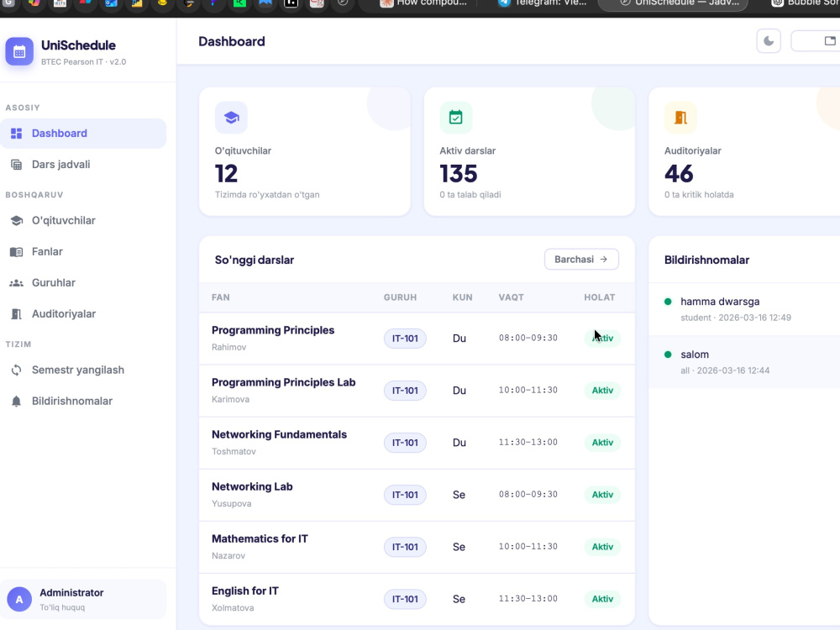Open Semestr yangilash
This screenshot has height=630, width=840.
(83, 370)
